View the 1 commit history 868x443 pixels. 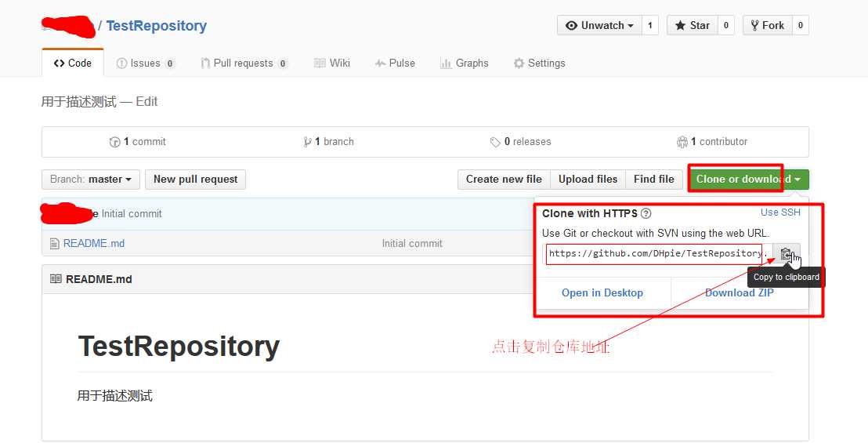137,142
